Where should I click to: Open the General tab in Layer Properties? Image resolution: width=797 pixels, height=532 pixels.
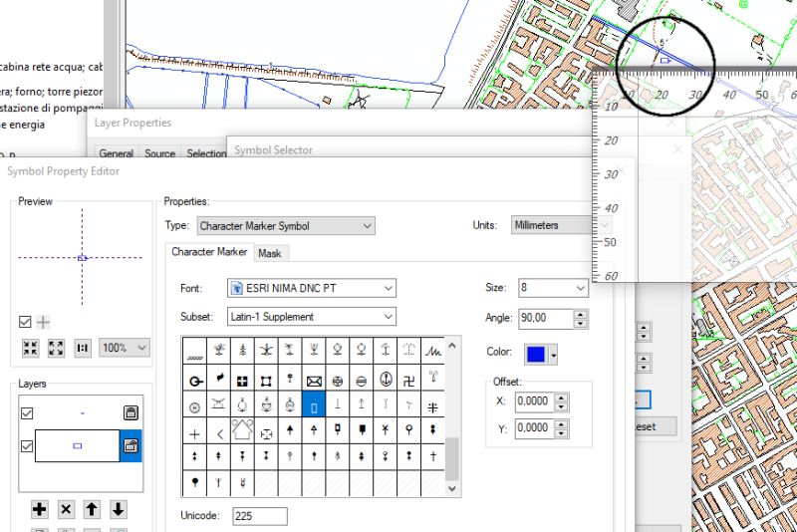coord(116,153)
